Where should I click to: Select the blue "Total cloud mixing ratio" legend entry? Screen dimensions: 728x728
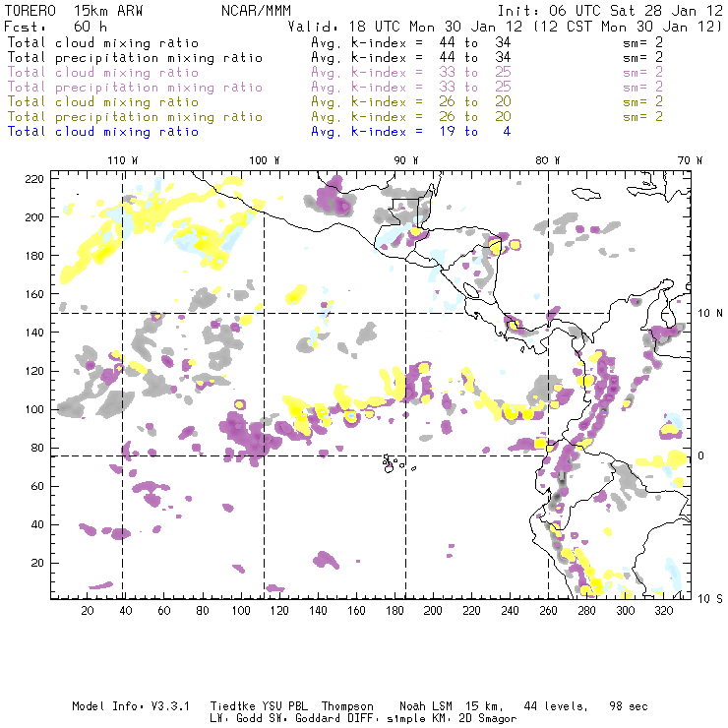(x=103, y=132)
